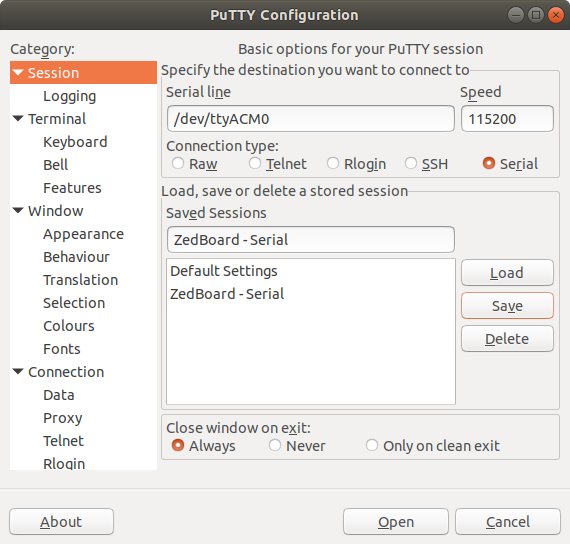570x544 pixels.
Task: Open the serial connection
Action: point(396,522)
